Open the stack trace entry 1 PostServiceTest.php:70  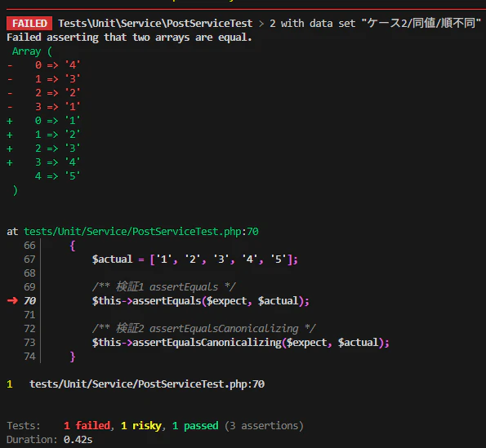(x=147, y=384)
